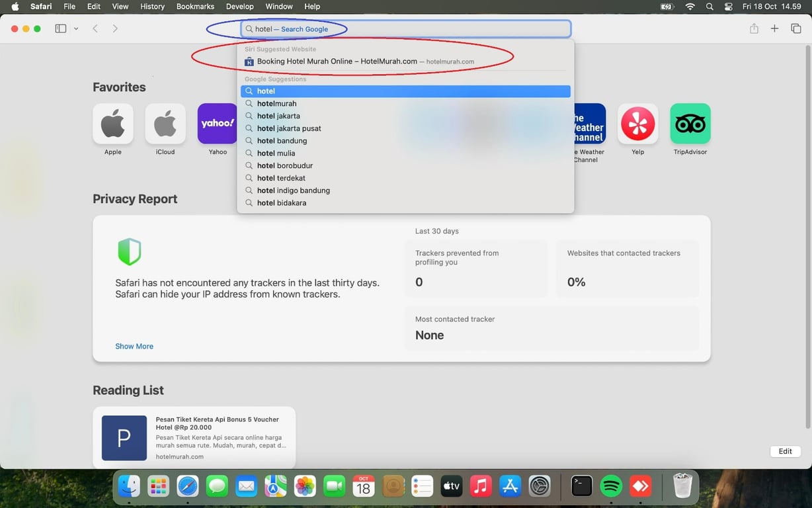Viewport: 812px width, 508px height.
Task: Pick the "hotel bidakara" suggestion
Action: [x=405, y=203]
